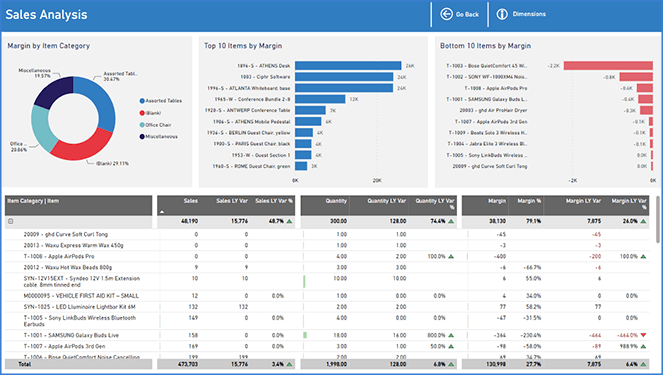Screen dimensions: 663x375
Task: Select the T-1008 Apple AirPods Pro row
Action: click(x=327, y=256)
